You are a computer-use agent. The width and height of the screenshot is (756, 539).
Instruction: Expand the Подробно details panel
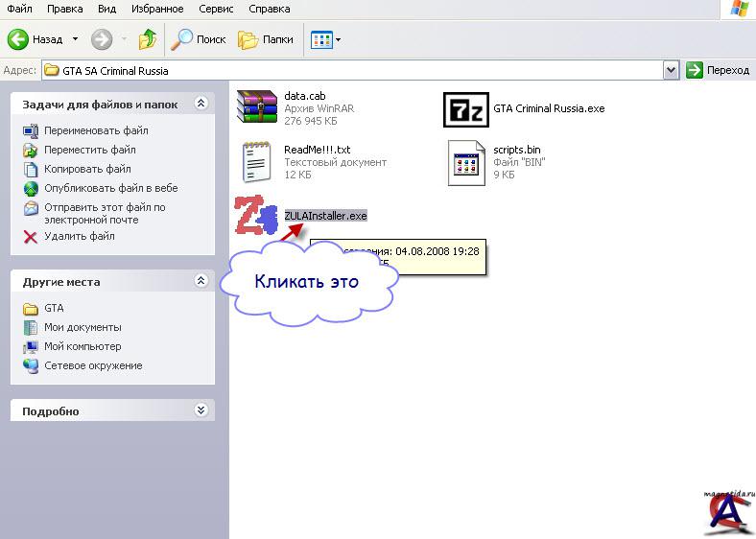click(201, 410)
